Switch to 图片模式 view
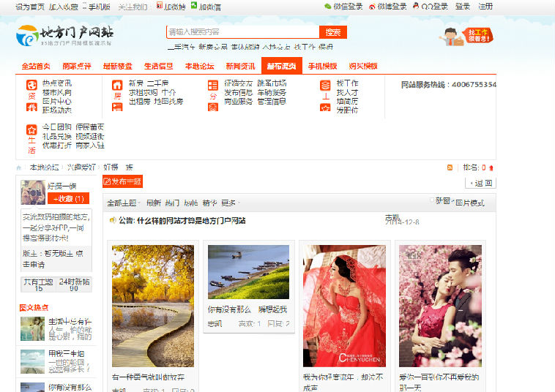The height and width of the screenshot is (392, 555). point(469,203)
